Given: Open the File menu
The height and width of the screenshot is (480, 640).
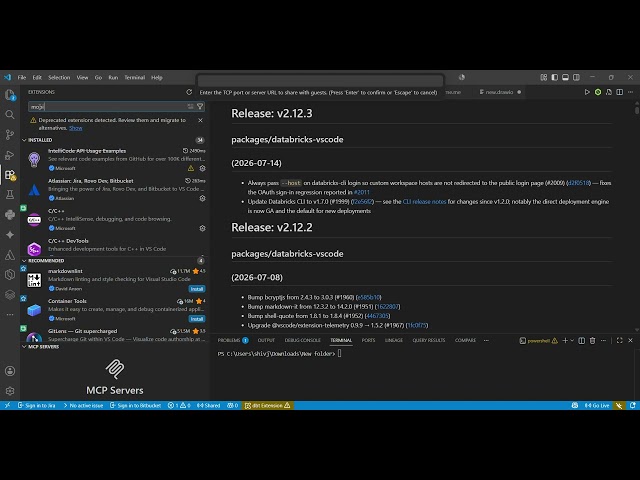Looking at the screenshot, I should 22,78.
